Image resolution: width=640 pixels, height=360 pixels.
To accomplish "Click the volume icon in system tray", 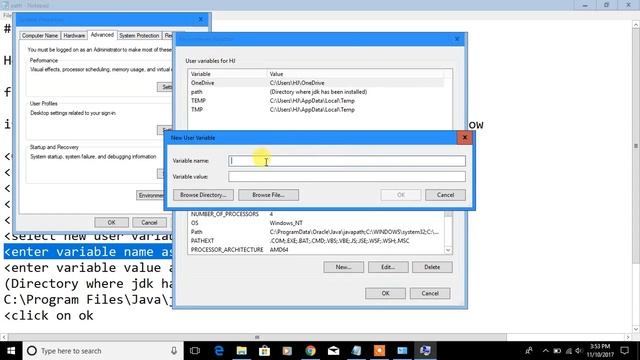I will (579, 351).
